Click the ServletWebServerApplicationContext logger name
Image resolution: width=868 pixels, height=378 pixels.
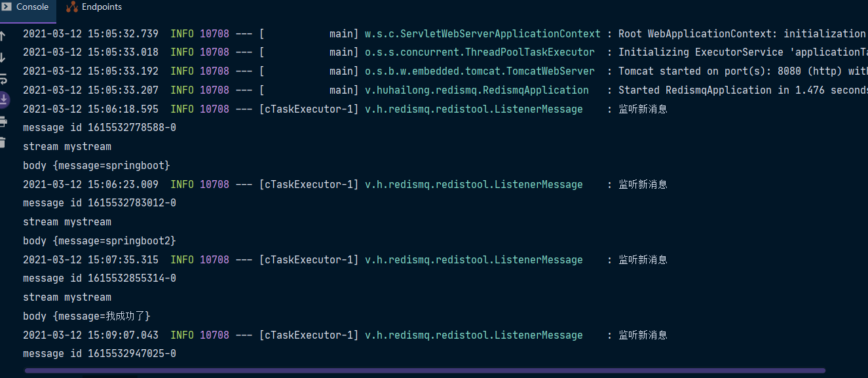coord(482,33)
